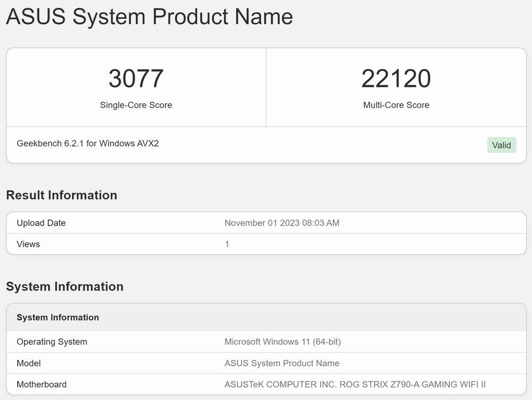The height and width of the screenshot is (400, 532).
Task: Select the Multi-Core Score label
Action: coord(396,105)
